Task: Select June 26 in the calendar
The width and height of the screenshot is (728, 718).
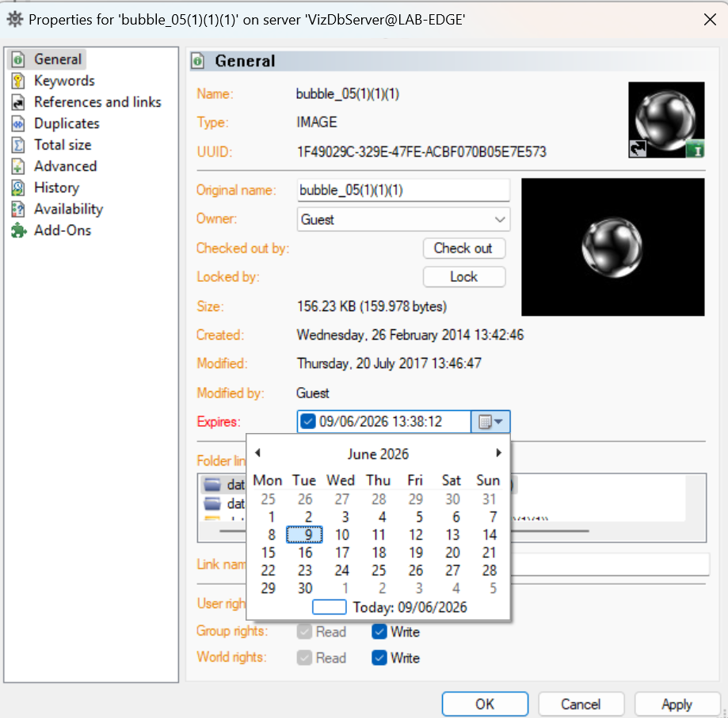Action: [416, 570]
